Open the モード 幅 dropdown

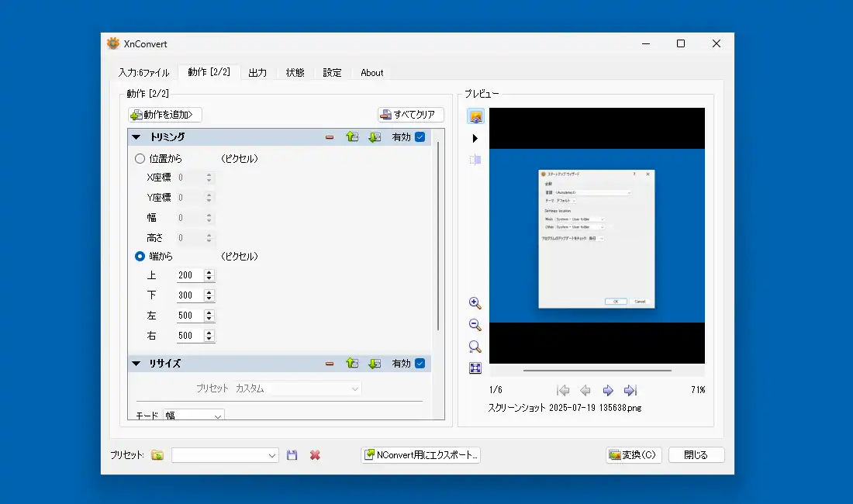194,416
